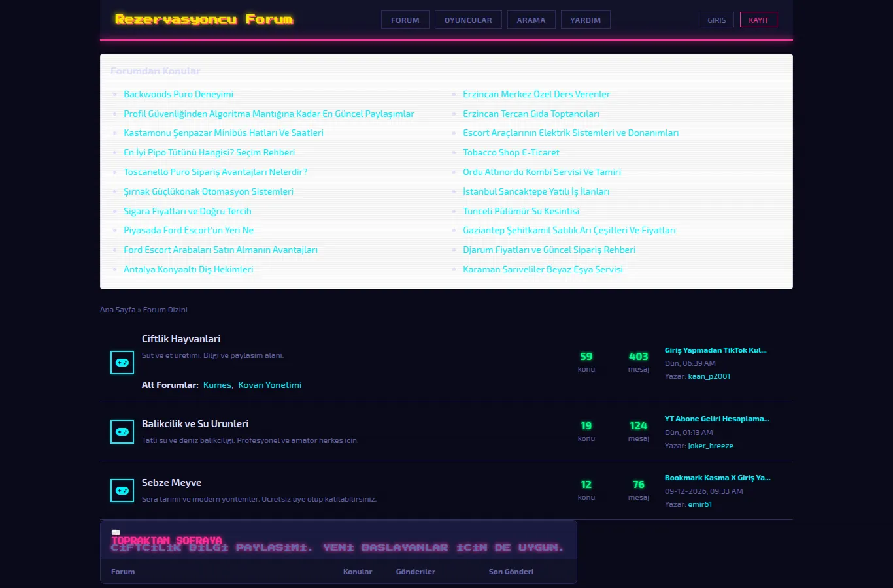The height and width of the screenshot is (588, 893).
Task: Open the ARAMA search page
Action: pos(531,20)
